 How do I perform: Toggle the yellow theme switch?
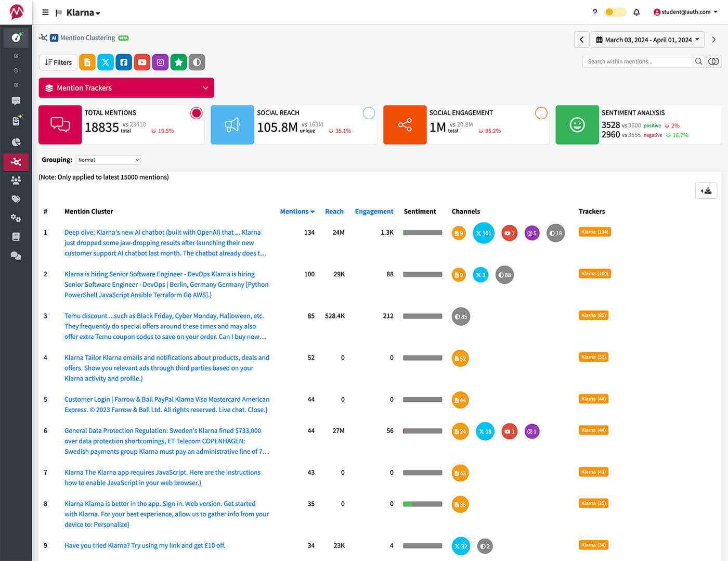tap(616, 12)
